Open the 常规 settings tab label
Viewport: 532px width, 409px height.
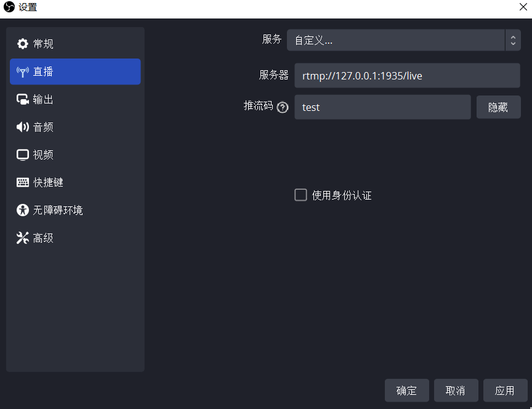pyautogui.click(x=43, y=44)
